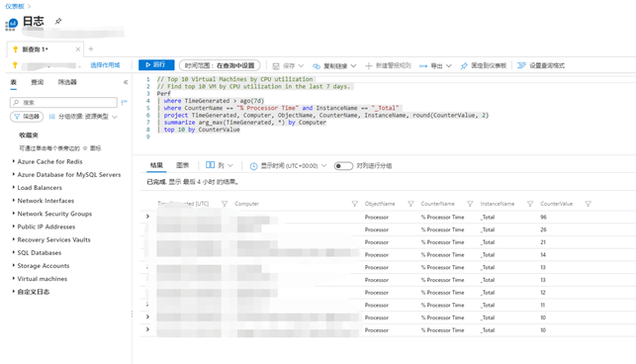This screenshot has width=636, height=364.
Task: Expand the Storage Accounts node
Action: click(14, 265)
